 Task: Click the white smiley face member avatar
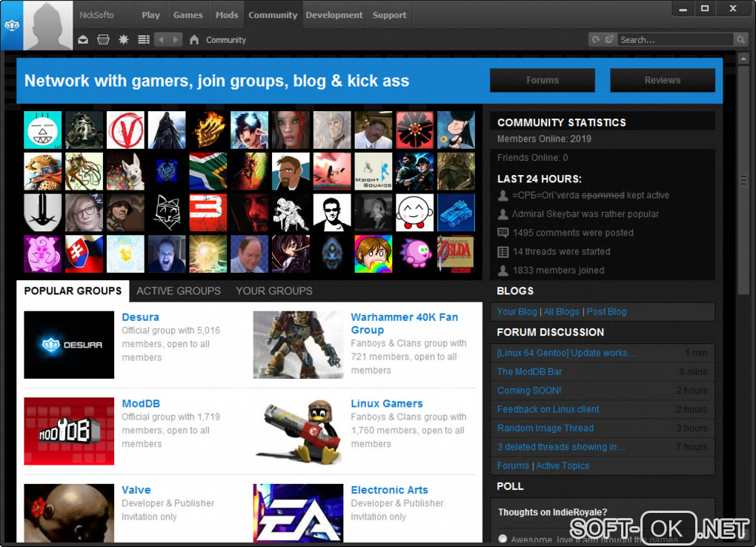click(x=414, y=212)
